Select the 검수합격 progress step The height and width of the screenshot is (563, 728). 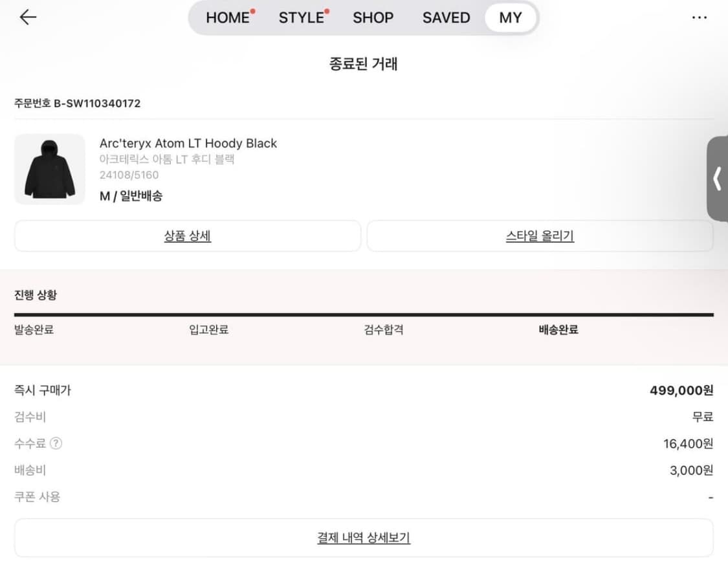[383, 329]
